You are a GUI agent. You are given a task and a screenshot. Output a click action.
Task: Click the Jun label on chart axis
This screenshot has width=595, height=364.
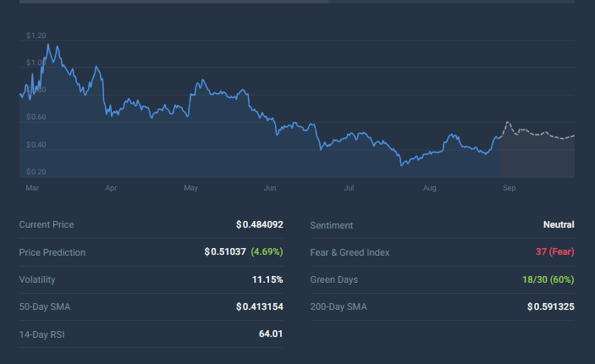pos(270,188)
